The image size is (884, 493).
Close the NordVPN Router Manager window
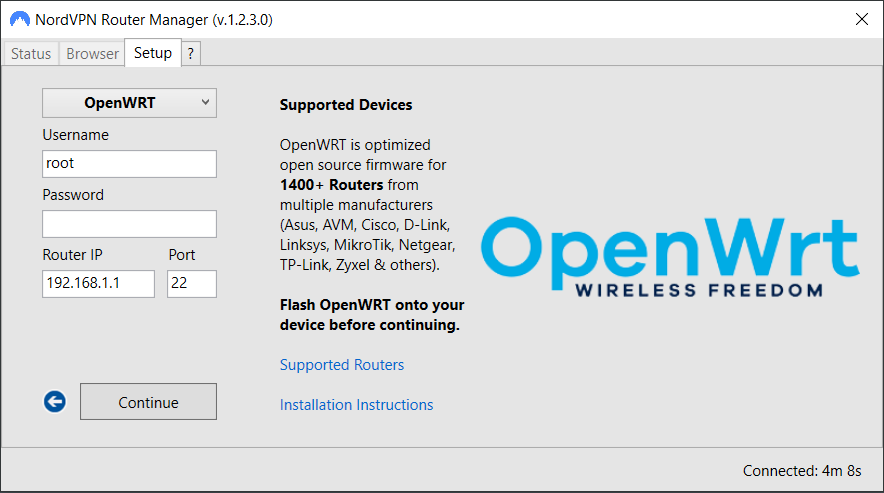[861, 19]
